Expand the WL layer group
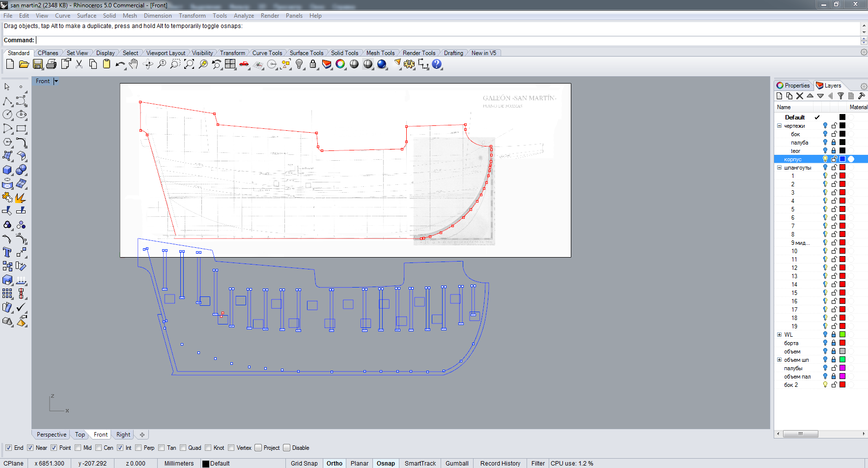Screen dimensions: 868x468 (x=779, y=335)
